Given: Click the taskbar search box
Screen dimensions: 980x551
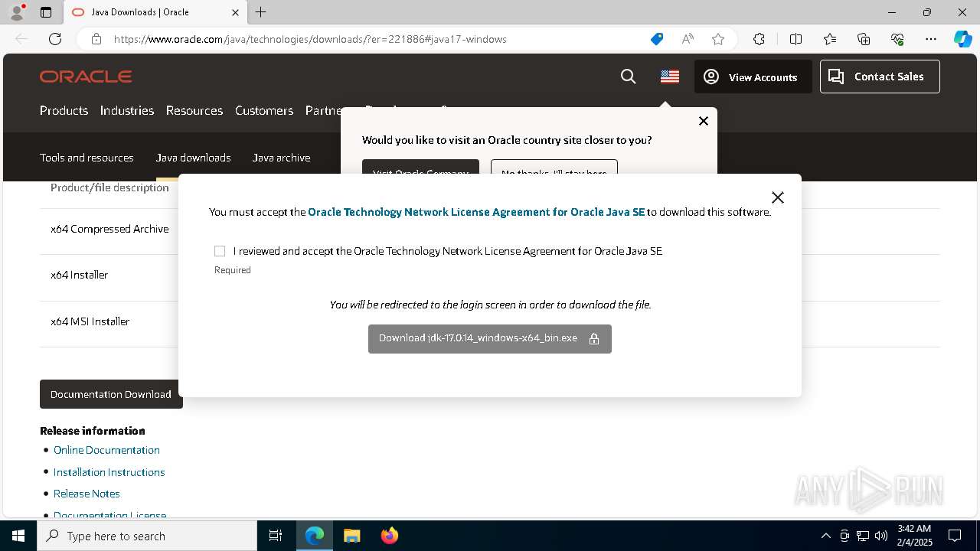Looking at the screenshot, I should coord(147,536).
